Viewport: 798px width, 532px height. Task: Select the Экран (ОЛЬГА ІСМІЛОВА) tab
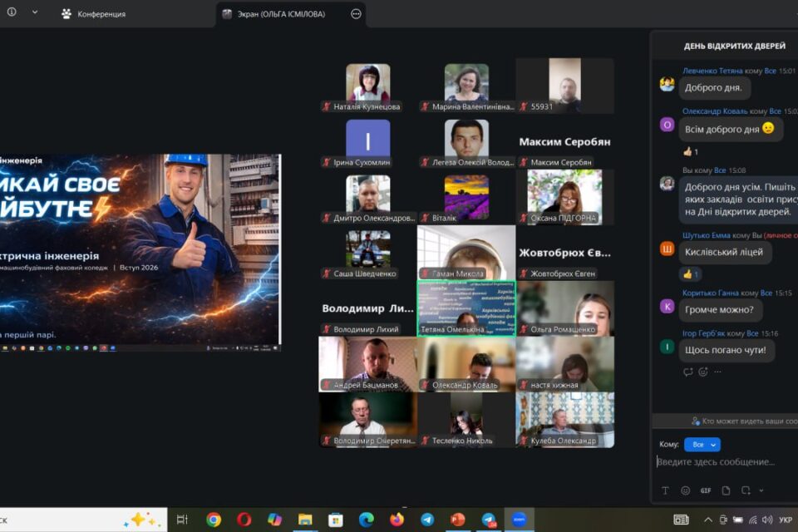[x=281, y=14]
